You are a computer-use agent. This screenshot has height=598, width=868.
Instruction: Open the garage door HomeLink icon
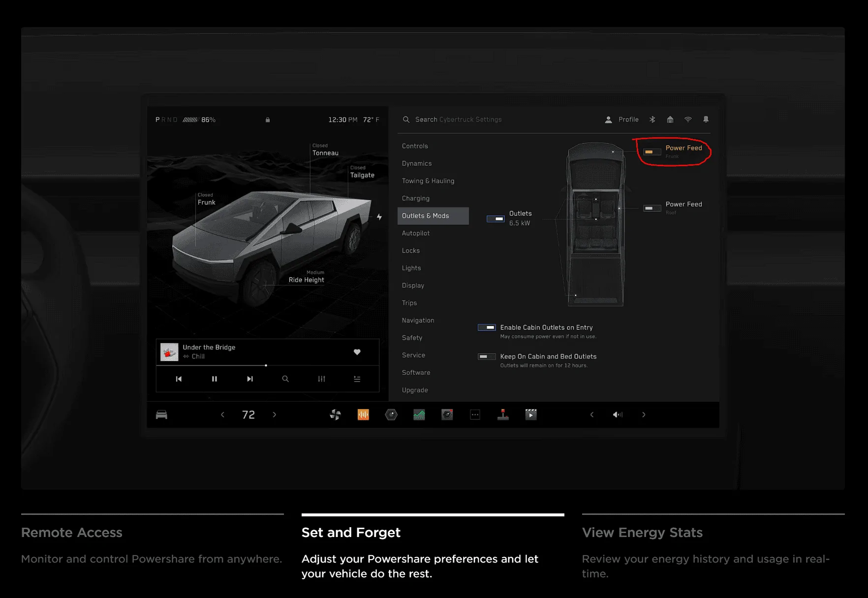670,120
